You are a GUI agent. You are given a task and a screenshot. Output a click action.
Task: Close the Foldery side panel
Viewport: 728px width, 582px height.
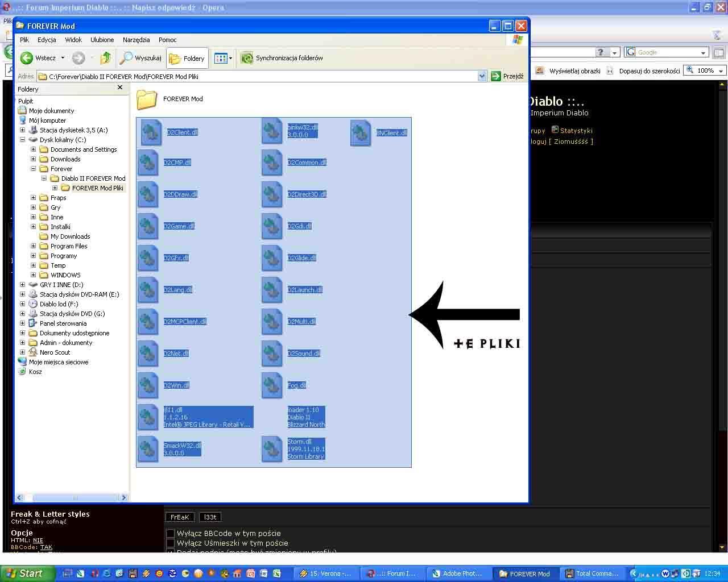click(120, 88)
